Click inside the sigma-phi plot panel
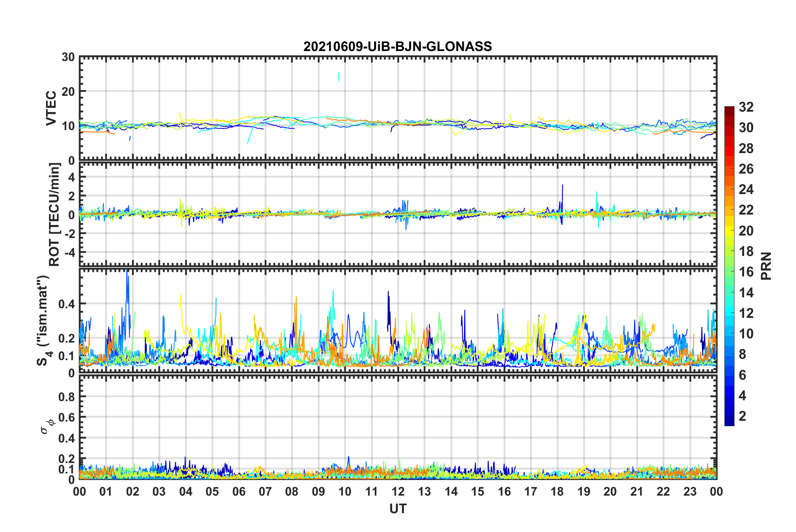796x532 pixels. click(x=398, y=427)
